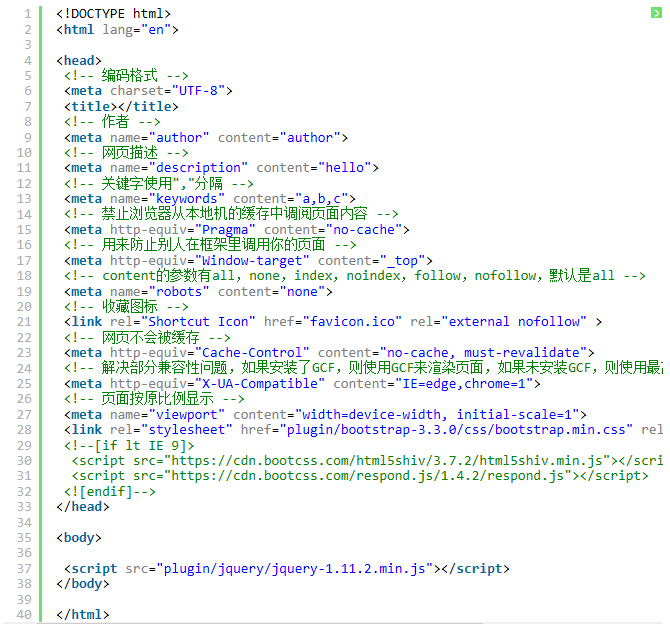
Task: Click the "robots" name value
Action: [x=179, y=291]
